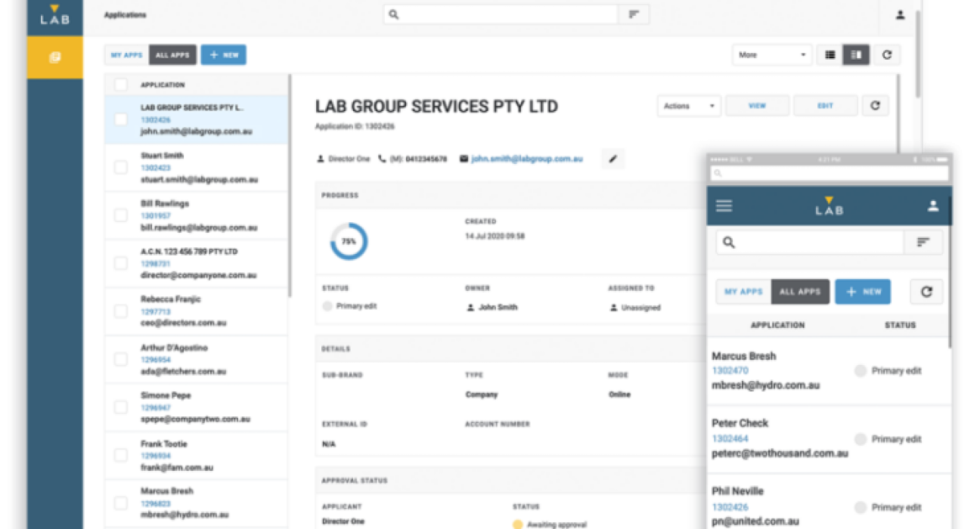The height and width of the screenshot is (529, 980).
Task: Click the VIEW button
Action: point(757,105)
